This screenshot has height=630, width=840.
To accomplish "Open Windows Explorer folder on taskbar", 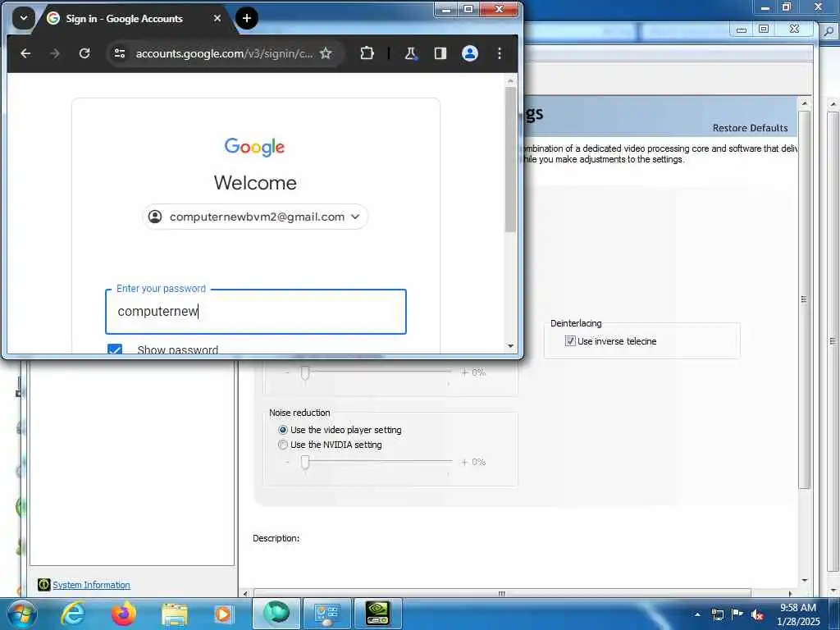I will click(x=175, y=614).
